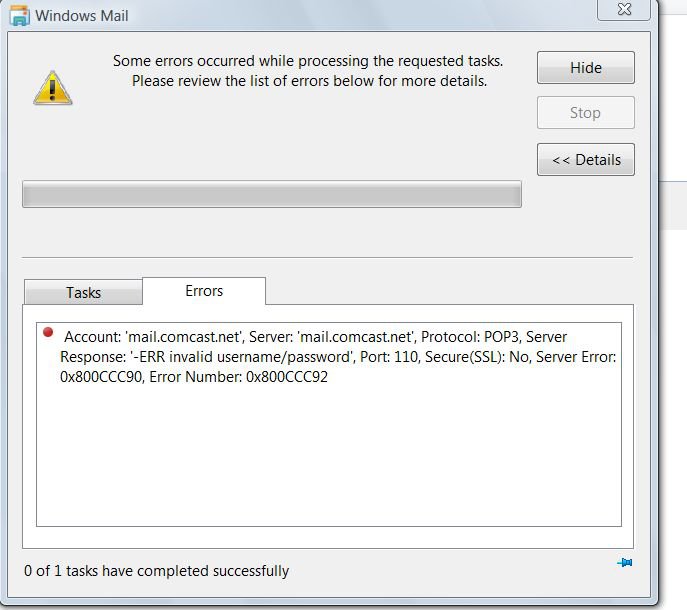This screenshot has width=687, height=610.
Task: Click the gray progress bar
Action: click(272, 194)
